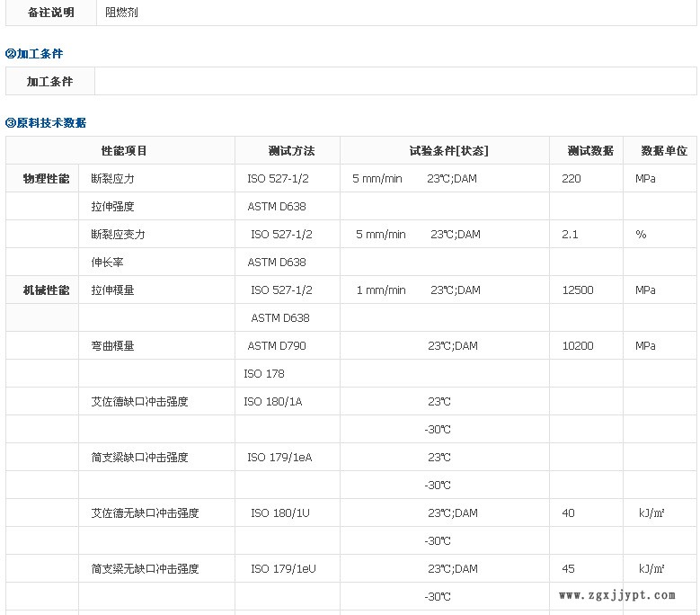This screenshot has width=700, height=615.
Task: Click the empty 加工条件 value field
Action: coord(395,82)
